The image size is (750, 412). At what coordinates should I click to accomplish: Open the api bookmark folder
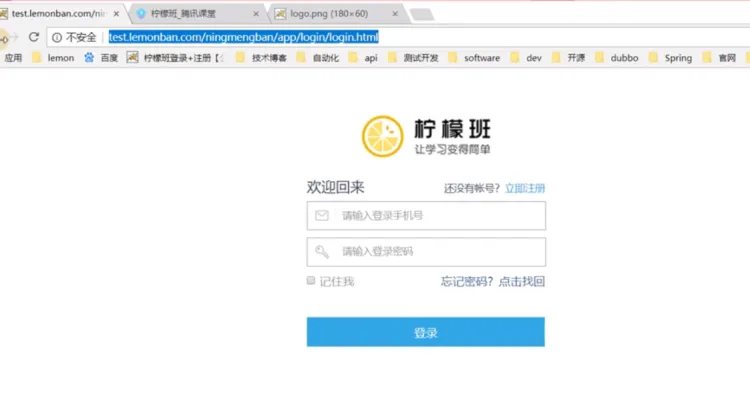tap(363, 58)
